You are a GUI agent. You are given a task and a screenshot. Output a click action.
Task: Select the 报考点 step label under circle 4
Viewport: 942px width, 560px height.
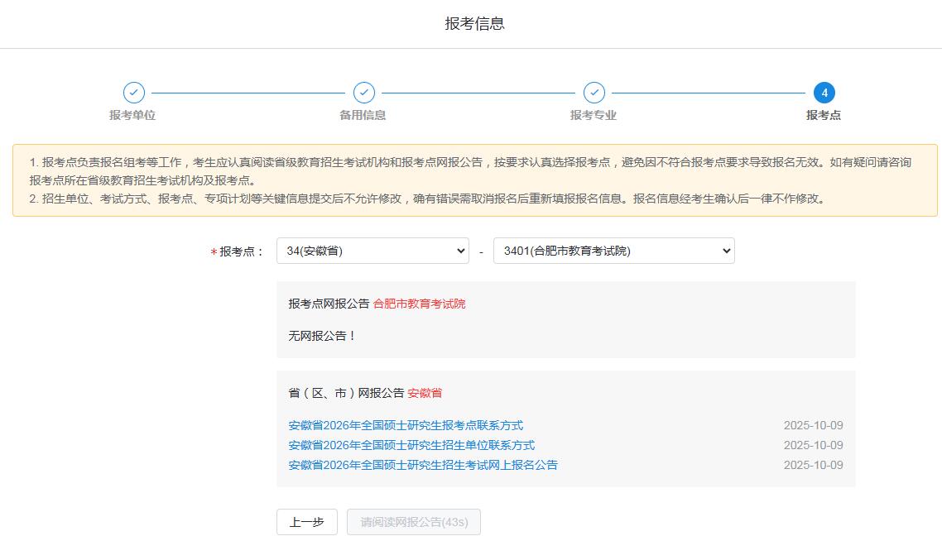[823, 115]
